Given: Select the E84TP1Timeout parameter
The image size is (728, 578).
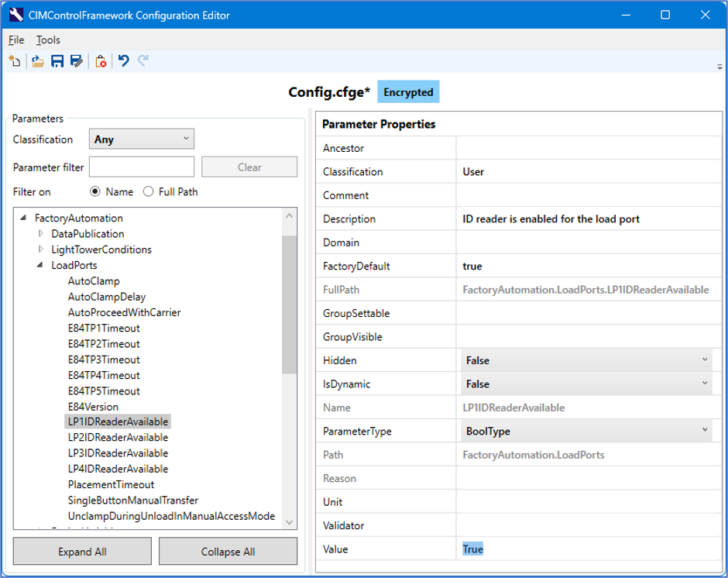Looking at the screenshot, I should 104,329.
